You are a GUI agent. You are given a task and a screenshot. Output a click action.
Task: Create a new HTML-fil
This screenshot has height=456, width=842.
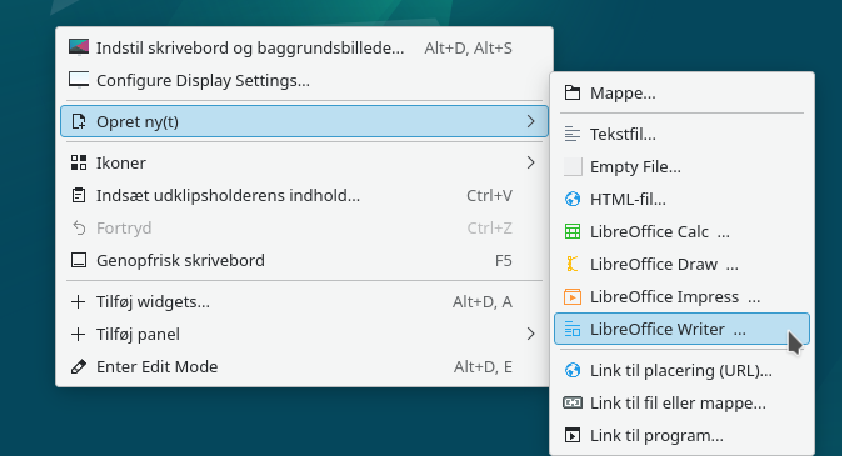click(x=682, y=199)
